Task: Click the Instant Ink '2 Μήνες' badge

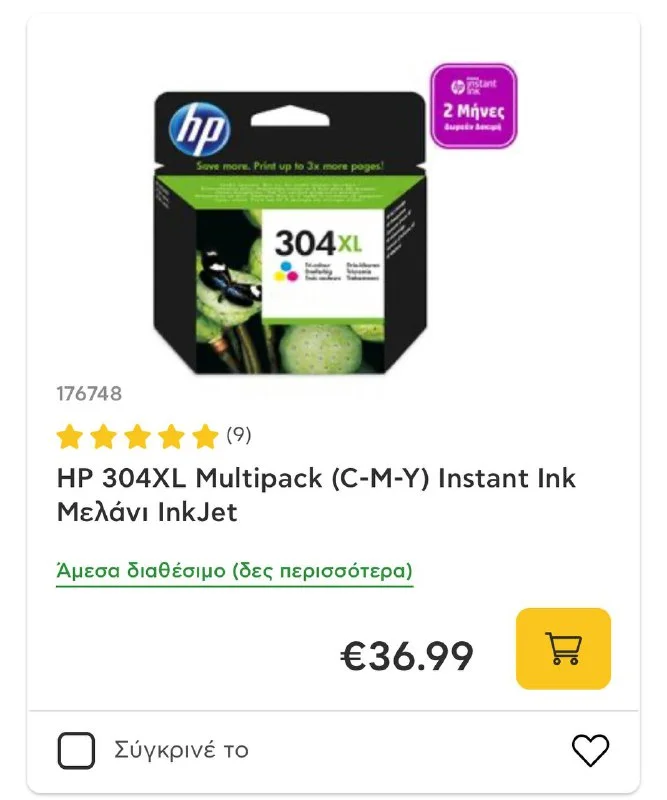Action: [x=474, y=106]
